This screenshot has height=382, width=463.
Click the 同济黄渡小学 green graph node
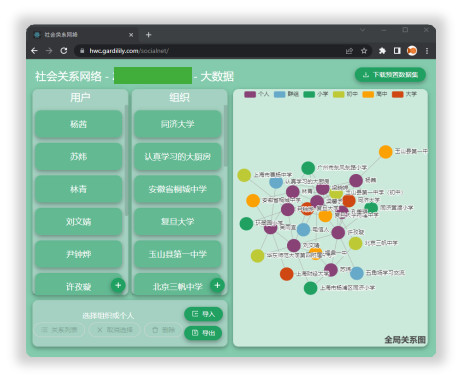(371, 208)
